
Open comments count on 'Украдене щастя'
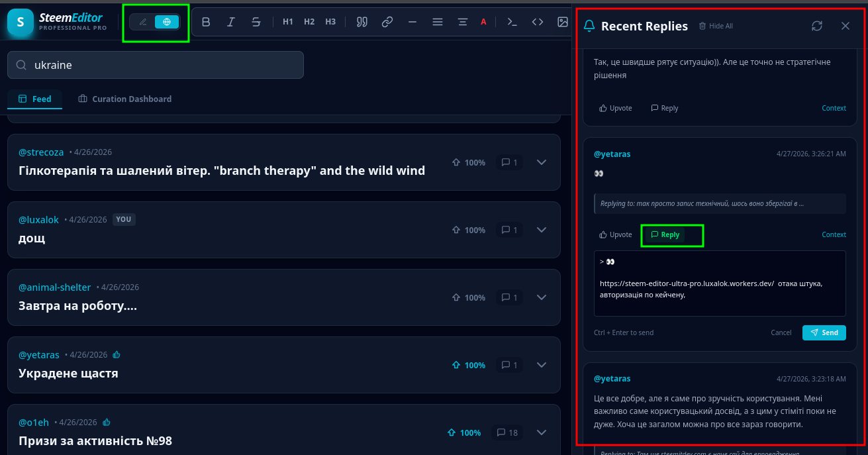pyautogui.click(x=509, y=365)
